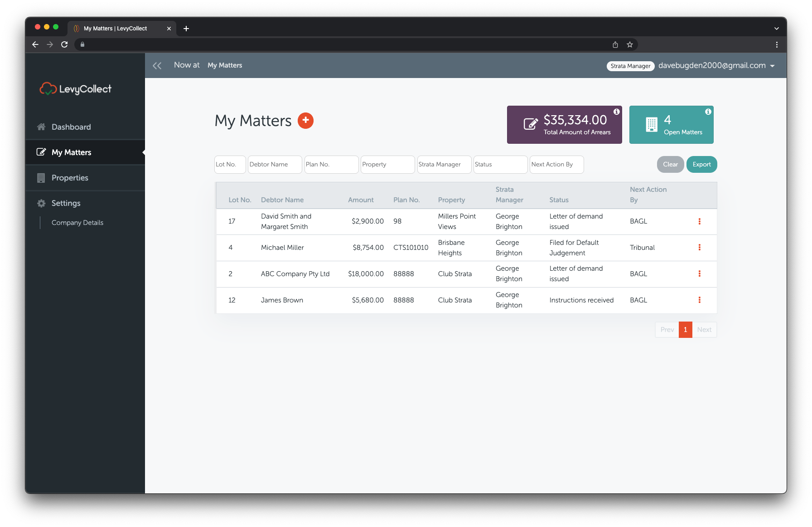Click 'David Smith and Margaret Smith' cell

pyautogui.click(x=286, y=221)
